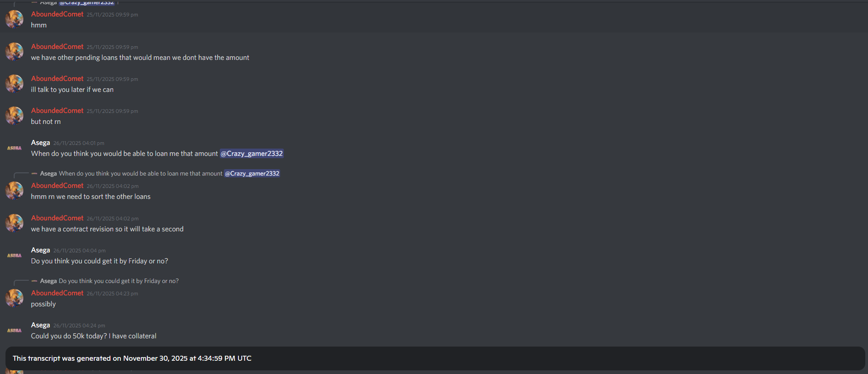
Task: Click the @Crazy_gamer2332 mention in the reply preview
Action: click(x=252, y=174)
